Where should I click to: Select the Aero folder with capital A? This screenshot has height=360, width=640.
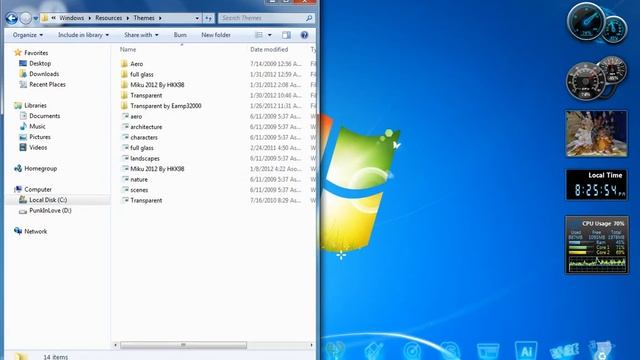pos(136,64)
